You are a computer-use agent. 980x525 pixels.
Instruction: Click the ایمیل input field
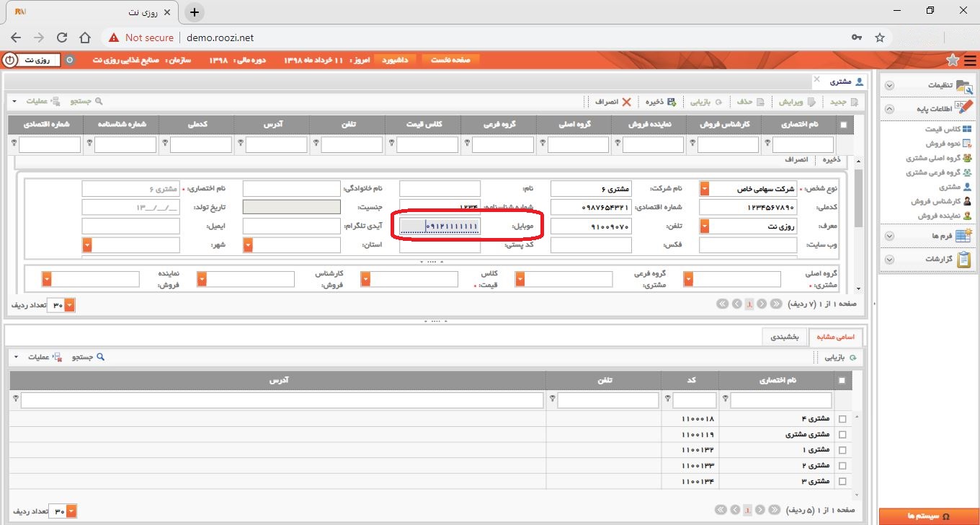click(130, 226)
